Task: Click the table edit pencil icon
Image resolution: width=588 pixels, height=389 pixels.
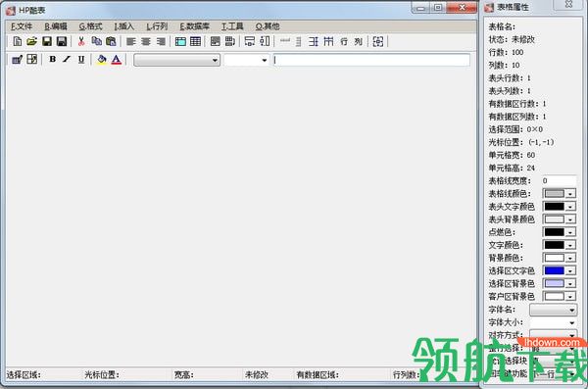Action: 17,59
